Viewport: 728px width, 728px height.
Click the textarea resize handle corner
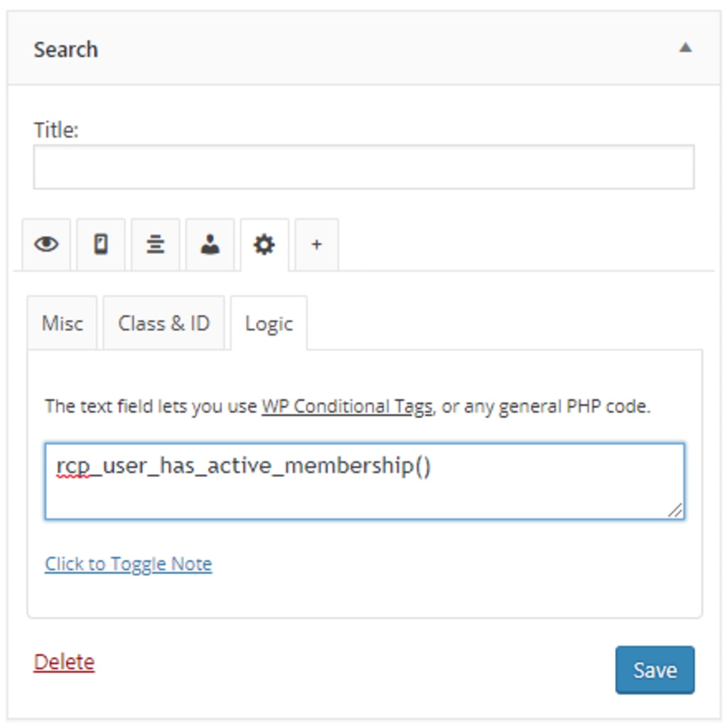coord(675,510)
